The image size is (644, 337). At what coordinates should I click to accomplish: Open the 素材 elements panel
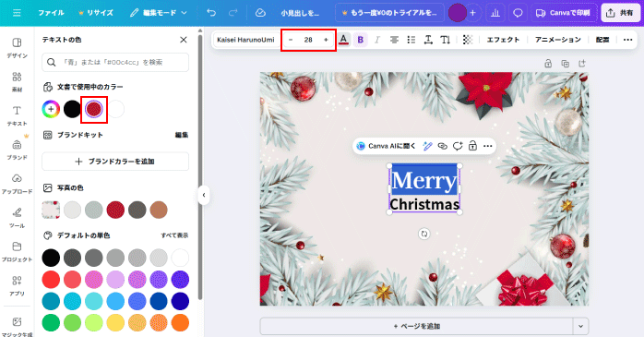(x=17, y=82)
